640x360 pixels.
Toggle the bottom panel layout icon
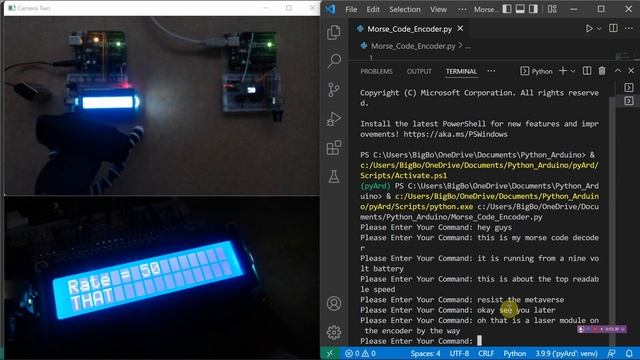(x=520, y=9)
